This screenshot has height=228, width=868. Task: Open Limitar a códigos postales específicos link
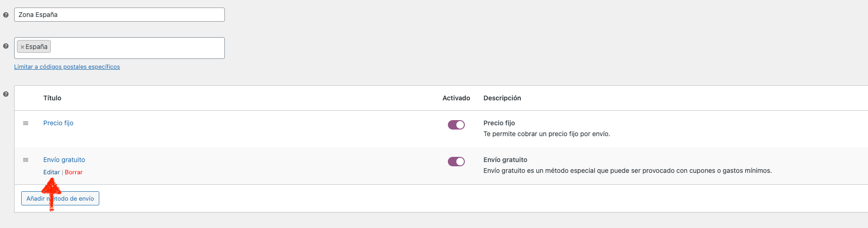tap(67, 67)
